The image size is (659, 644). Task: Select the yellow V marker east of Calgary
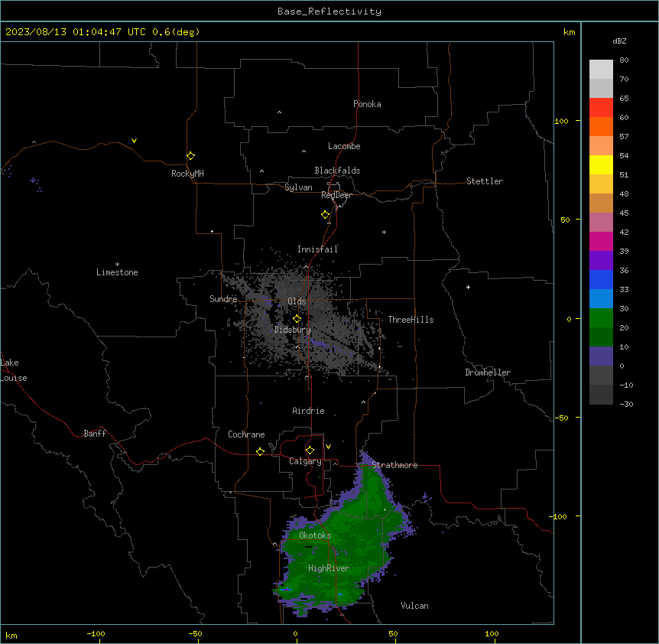click(328, 447)
